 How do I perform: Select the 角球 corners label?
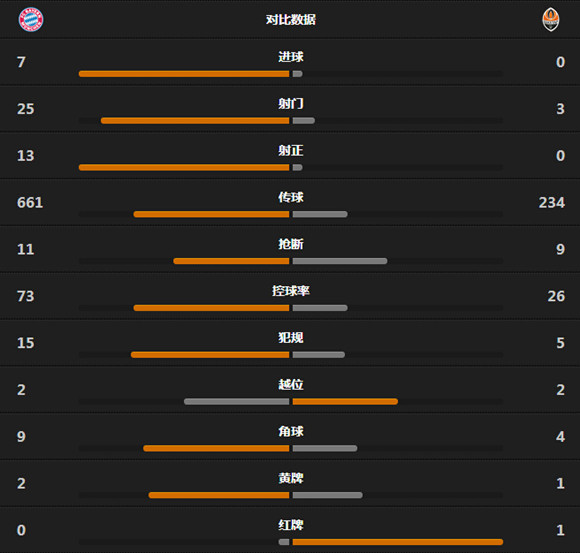(291, 431)
